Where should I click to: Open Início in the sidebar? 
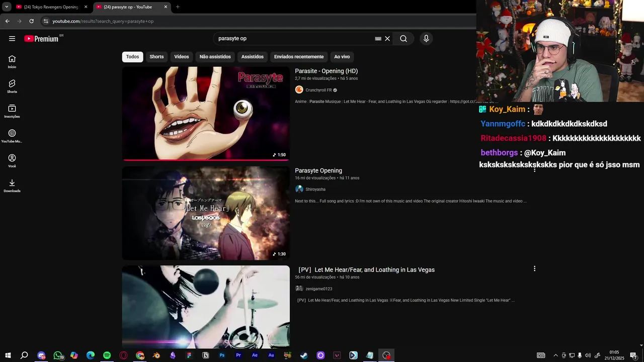click(12, 61)
